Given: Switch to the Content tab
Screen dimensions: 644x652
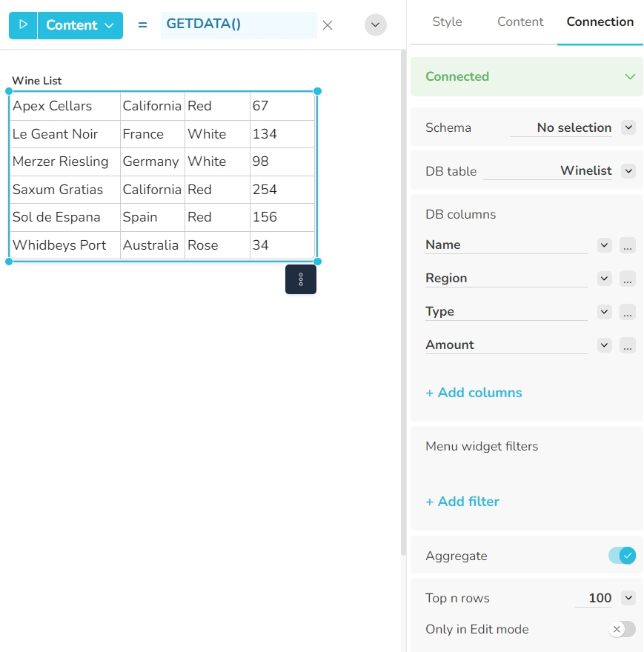Looking at the screenshot, I should coord(520,22).
